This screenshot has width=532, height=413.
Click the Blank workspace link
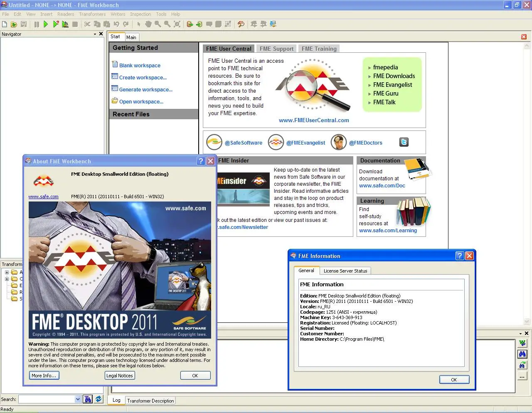[x=140, y=65]
